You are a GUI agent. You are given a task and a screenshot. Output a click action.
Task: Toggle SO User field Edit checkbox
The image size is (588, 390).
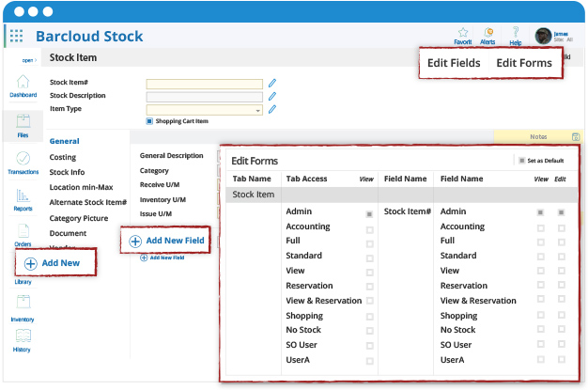coord(561,344)
